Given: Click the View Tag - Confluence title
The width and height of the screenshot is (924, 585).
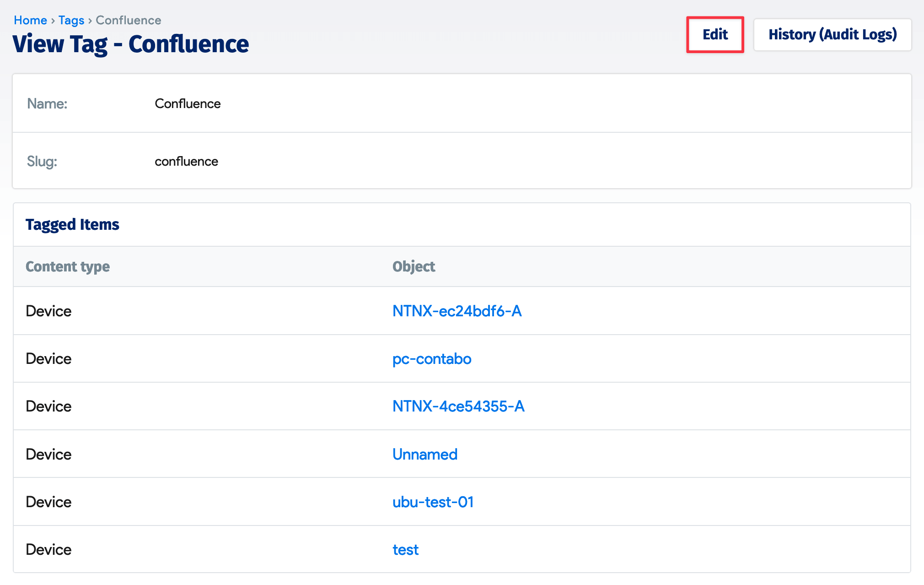Looking at the screenshot, I should pos(131,44).
